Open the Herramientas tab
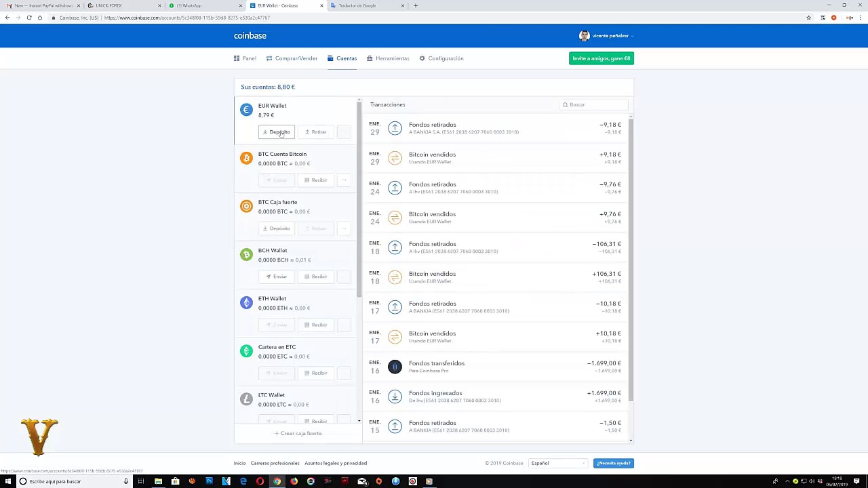 click(x=388, y=58)
